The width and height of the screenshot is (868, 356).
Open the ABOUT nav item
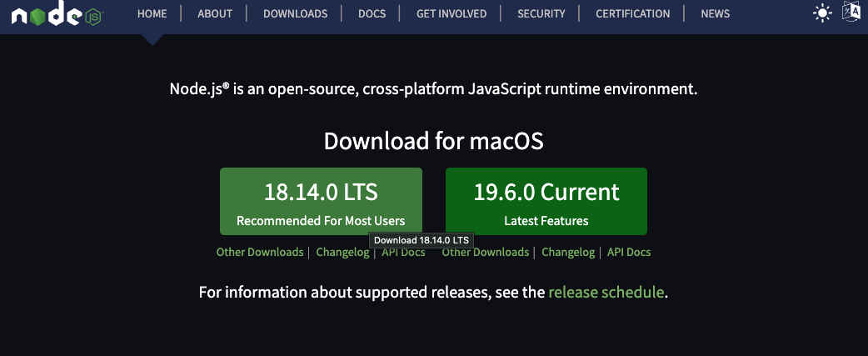(x=214, y=14)
